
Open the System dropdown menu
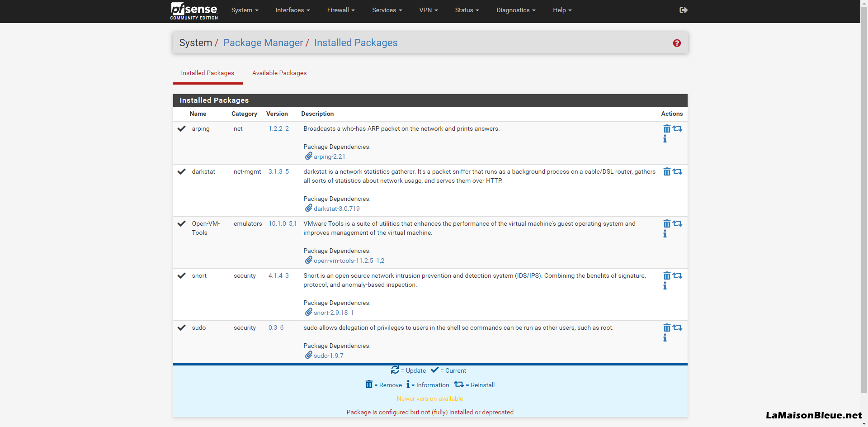pyautogui.click(x=245, y=10)
